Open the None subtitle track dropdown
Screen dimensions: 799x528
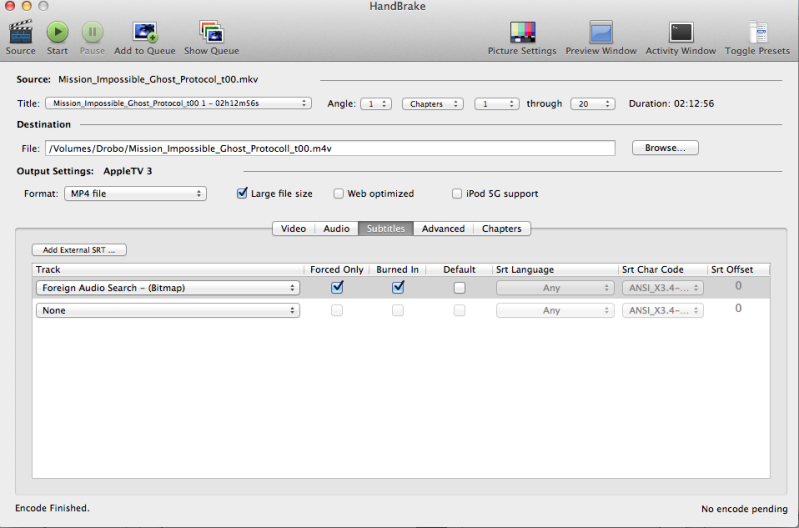pos(168,310)
